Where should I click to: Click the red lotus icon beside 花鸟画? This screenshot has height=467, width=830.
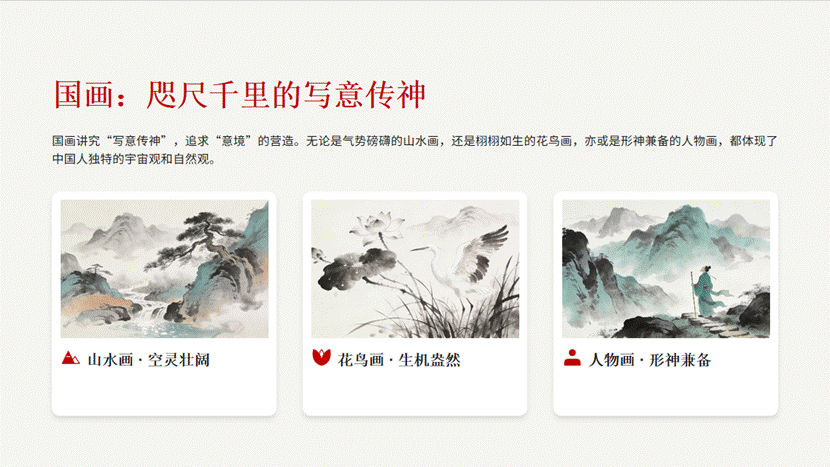(321, 357)
